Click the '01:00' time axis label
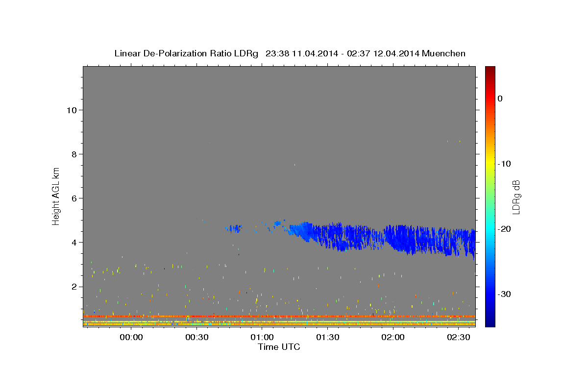The image size is (588, 392). tap(262, 337)
